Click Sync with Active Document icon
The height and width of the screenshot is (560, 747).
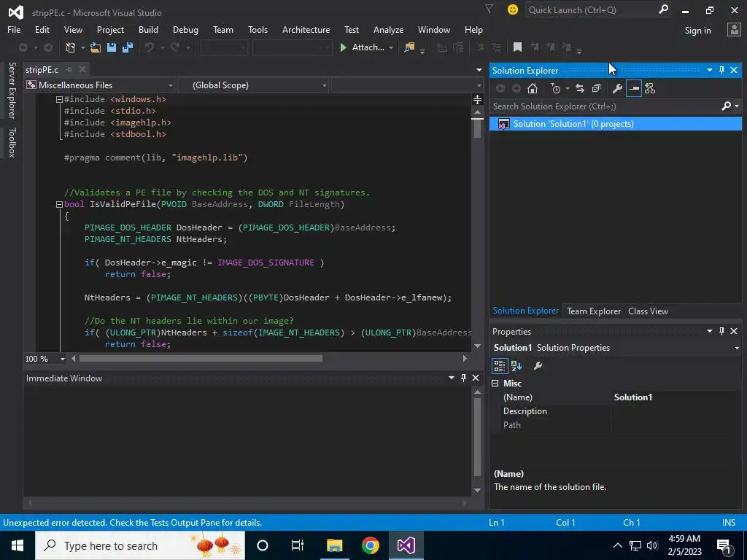tap(580, 88)
